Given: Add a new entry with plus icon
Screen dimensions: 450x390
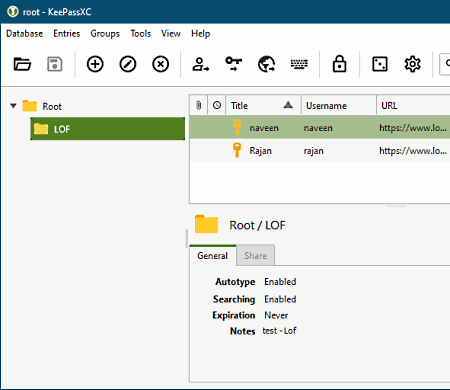Looking at the screenshot, I should coord(95,64).
